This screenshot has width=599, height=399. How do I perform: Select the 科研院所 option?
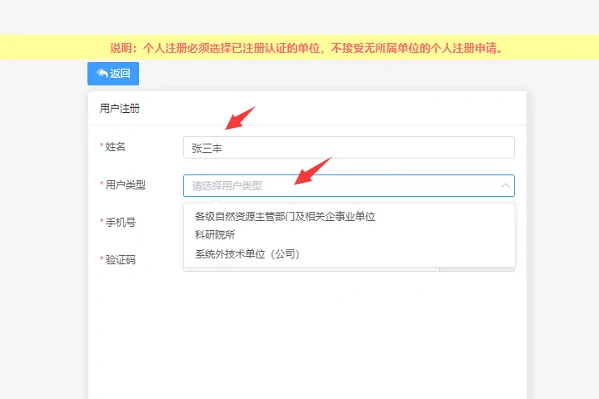tap(215, 235)
